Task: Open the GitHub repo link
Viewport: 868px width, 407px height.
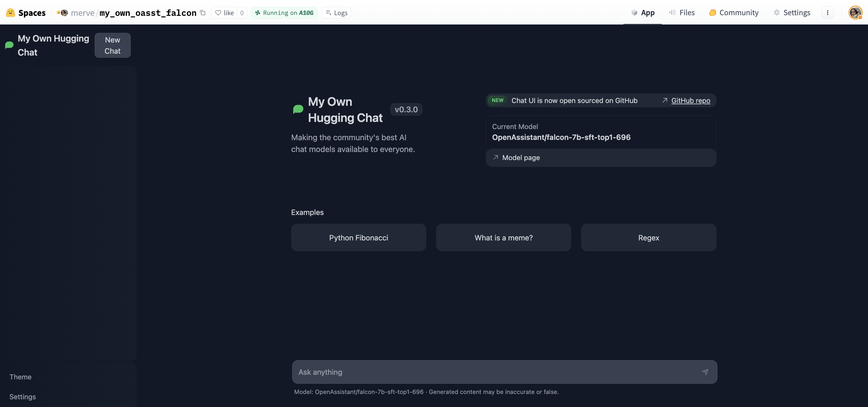Action: pos(690,101)
